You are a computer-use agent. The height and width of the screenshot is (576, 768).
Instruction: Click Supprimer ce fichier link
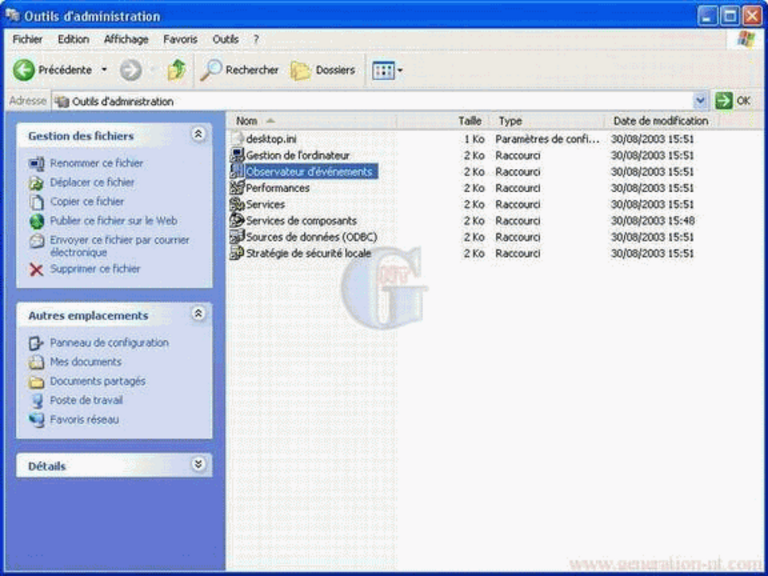click(x=95, y=268)
